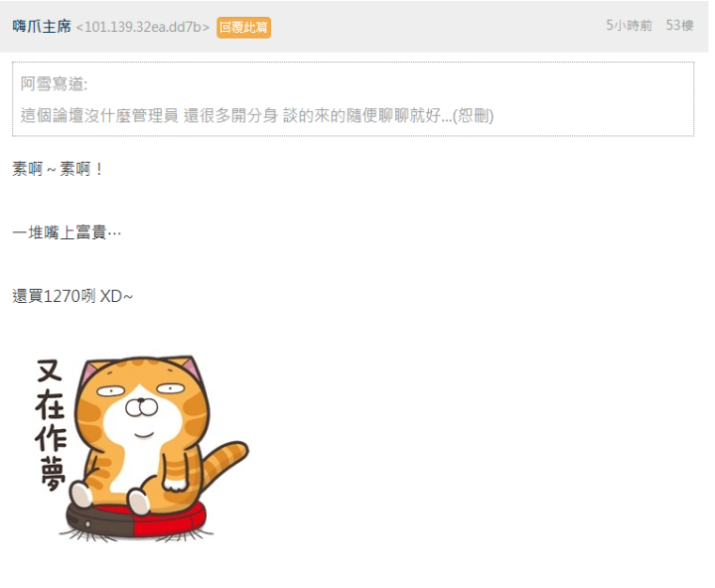The image size is (715, 588).
Task: Click the cat's striped tail
Action: (224, 465)
